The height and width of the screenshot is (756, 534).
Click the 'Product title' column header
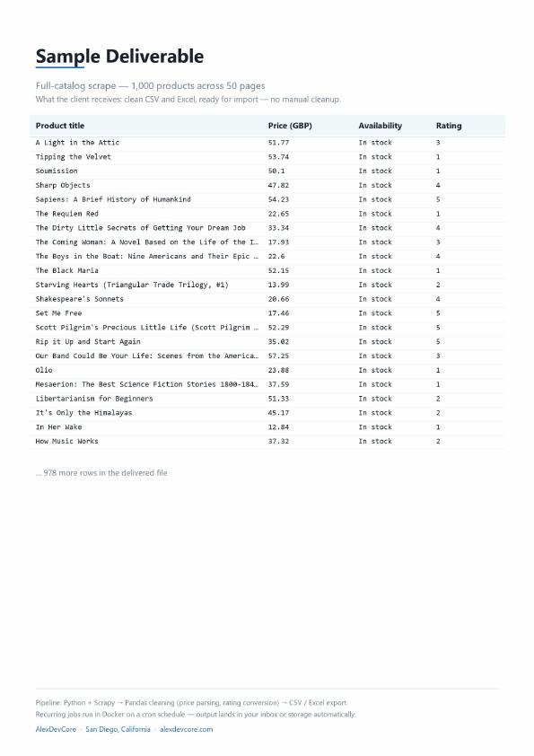[x=60, y=126]
